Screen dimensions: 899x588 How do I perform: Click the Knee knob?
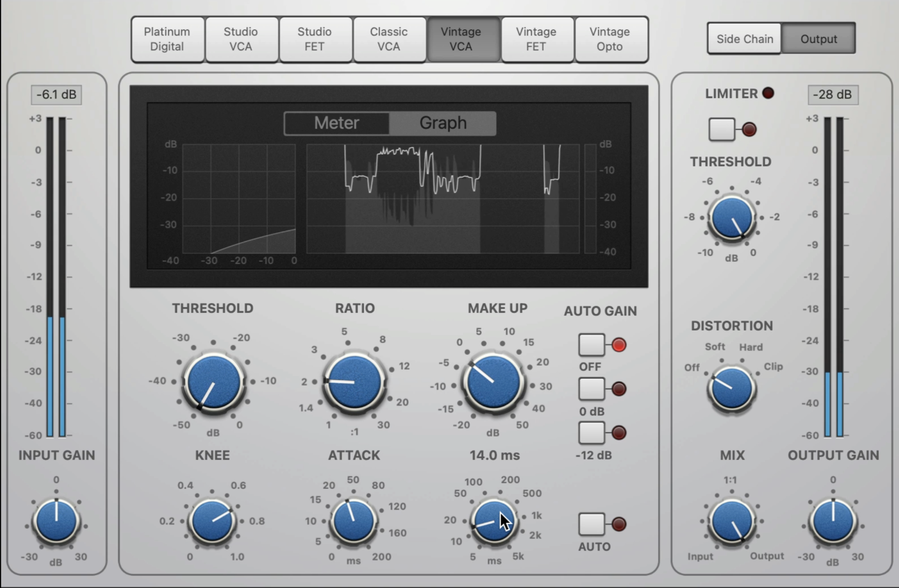click(x=212, y=520)
